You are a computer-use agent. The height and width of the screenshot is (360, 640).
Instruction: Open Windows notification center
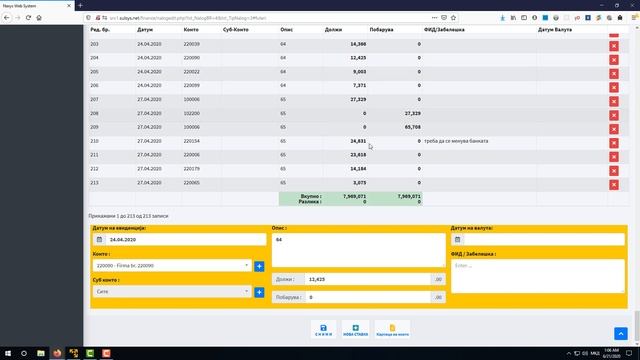click(x=629, y=353)
